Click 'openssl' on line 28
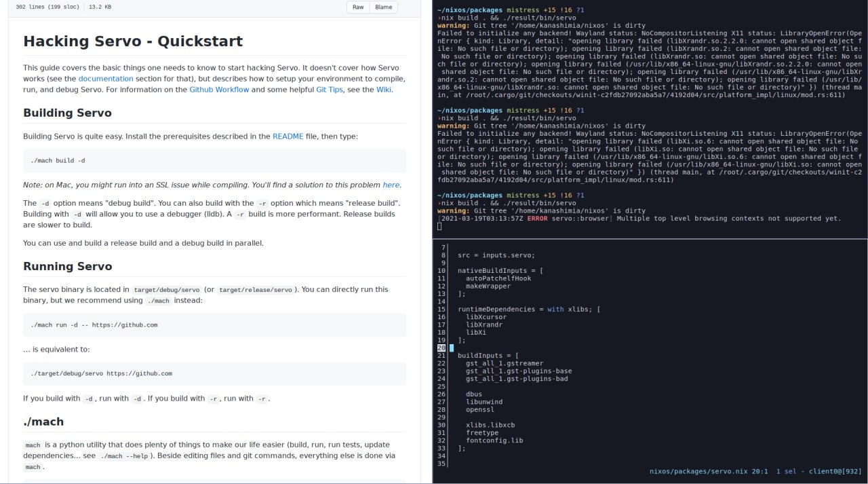 480,410
